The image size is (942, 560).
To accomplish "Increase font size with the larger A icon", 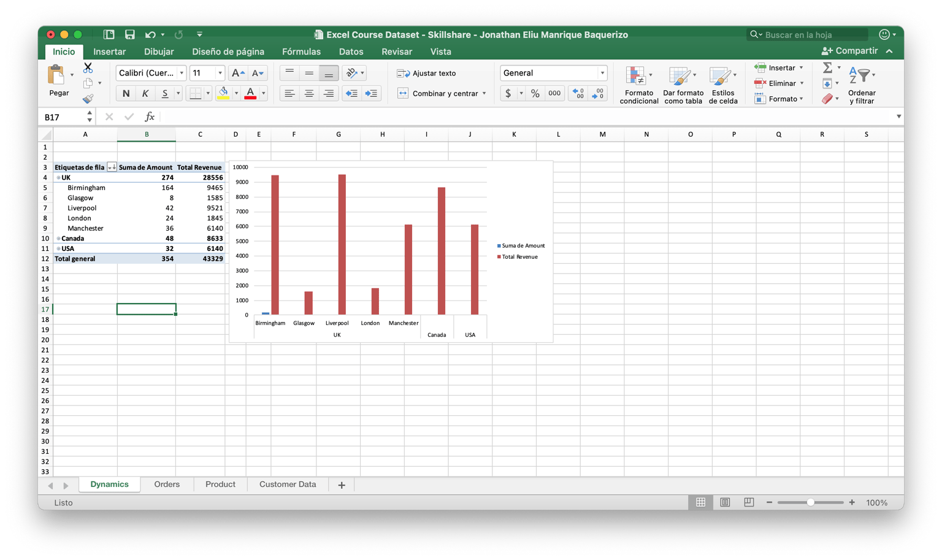I will coord(238,73).
